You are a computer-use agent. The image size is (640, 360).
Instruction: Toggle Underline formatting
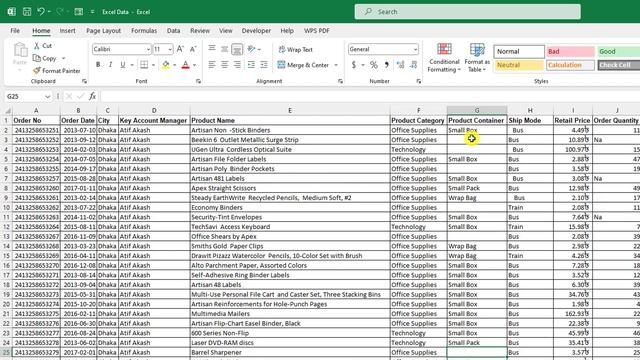122,65
